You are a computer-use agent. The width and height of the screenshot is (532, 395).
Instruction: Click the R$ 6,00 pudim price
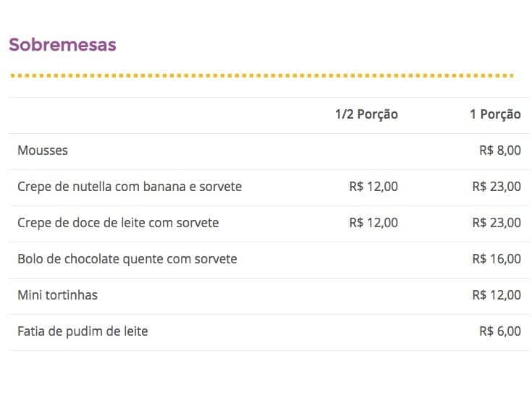[499, 331]
